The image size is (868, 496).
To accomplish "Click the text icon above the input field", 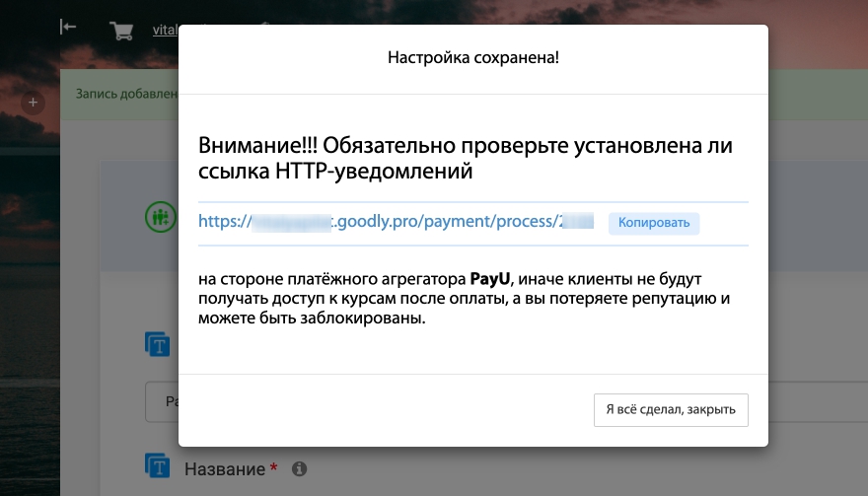I will click(x=157, y=344).
